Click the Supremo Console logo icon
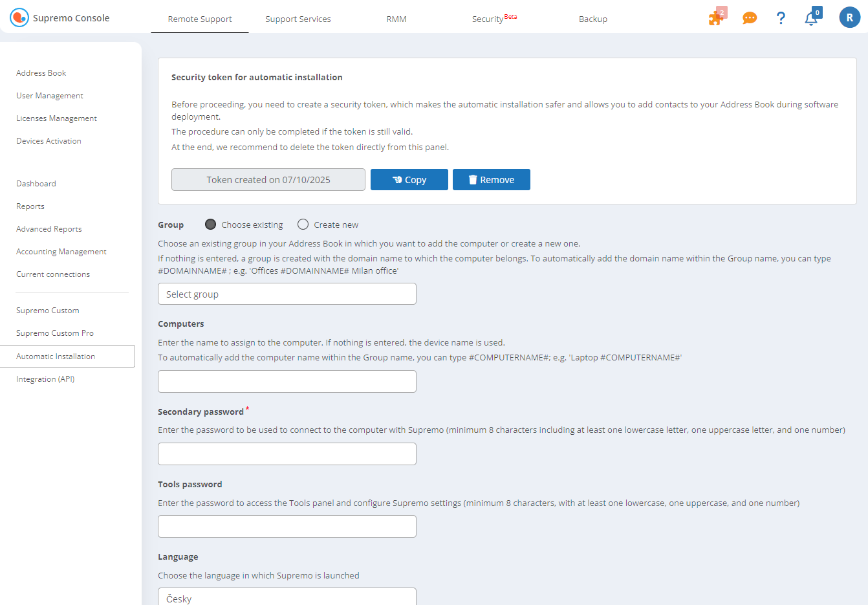868x605 pixels. pyautogui.click(x=19, y=17)
